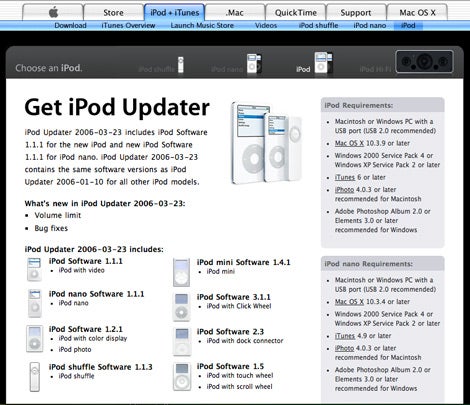470x405 pixels.
Task: Open iTunes Overview subnavigation link
Action: (x=128, y=25)
